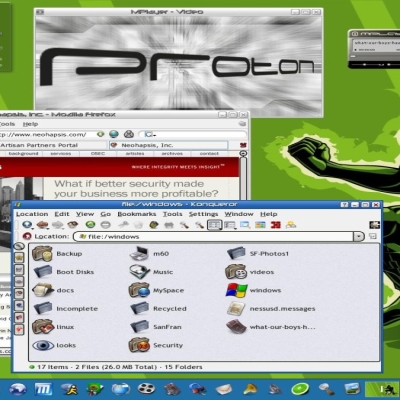This screenshot has width=400, height=400.
Task: Select the Boot Disks folder
Action: (63, 272)
